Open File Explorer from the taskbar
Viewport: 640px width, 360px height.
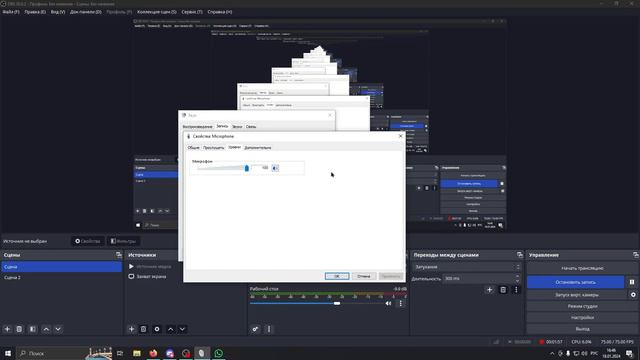click(x=137, y=353)
